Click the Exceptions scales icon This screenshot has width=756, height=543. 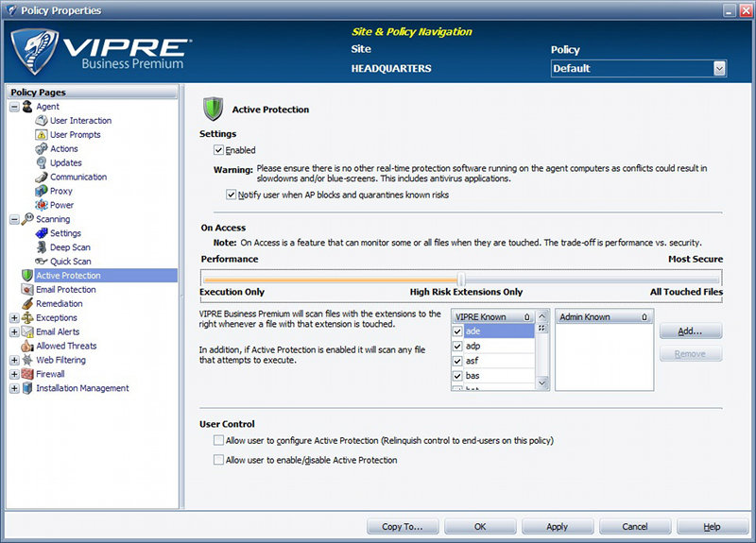[x=27, y=317]
